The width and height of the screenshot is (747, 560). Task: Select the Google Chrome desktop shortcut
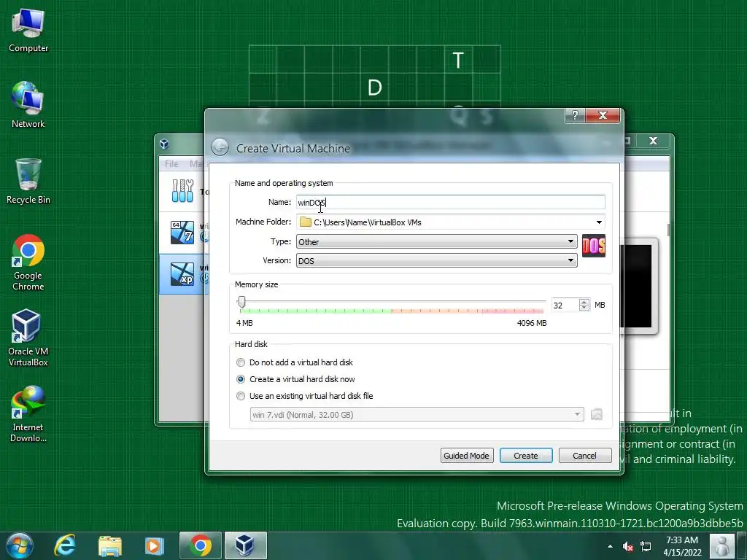pos(28,262)
